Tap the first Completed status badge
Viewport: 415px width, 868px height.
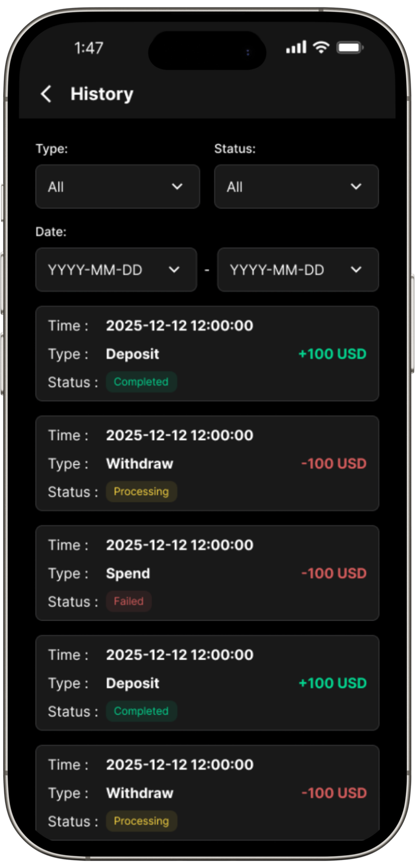tap(141, 382)
